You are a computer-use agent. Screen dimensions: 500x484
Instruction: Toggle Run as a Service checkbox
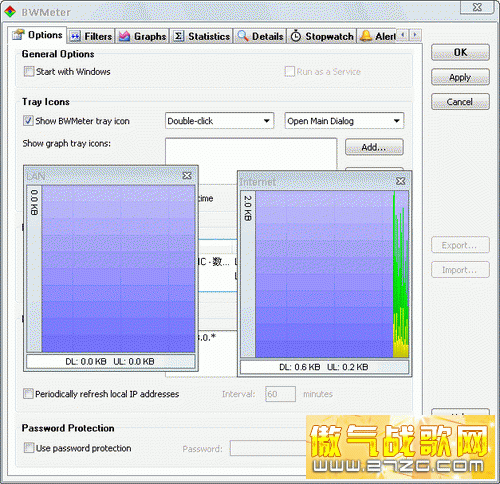(290, 71)
